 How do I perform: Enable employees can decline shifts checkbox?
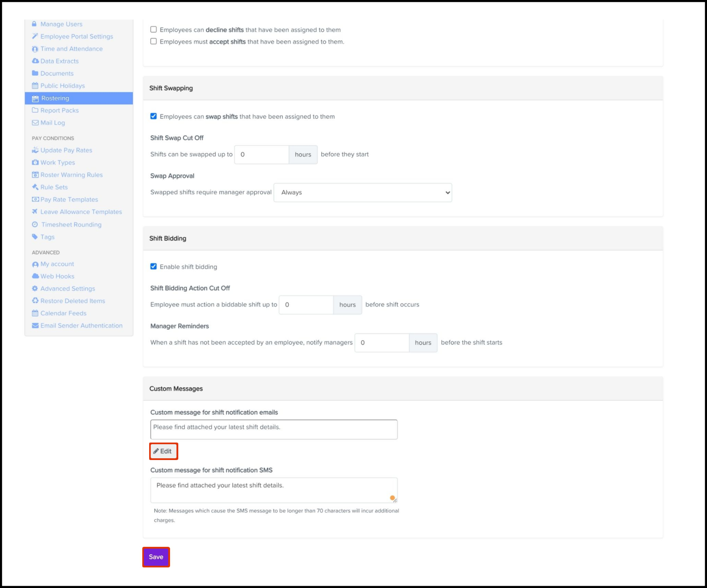click(x=154, y=30)
